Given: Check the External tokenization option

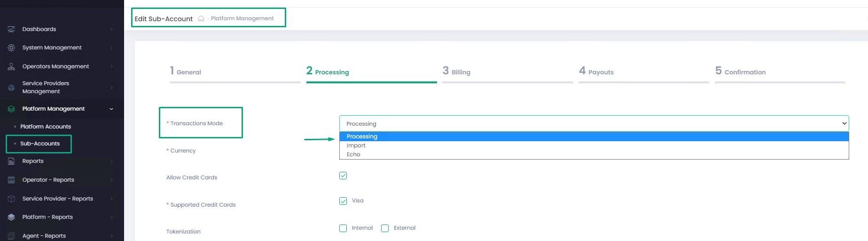Looking at the screenshot, I should [x=385, y=228].
